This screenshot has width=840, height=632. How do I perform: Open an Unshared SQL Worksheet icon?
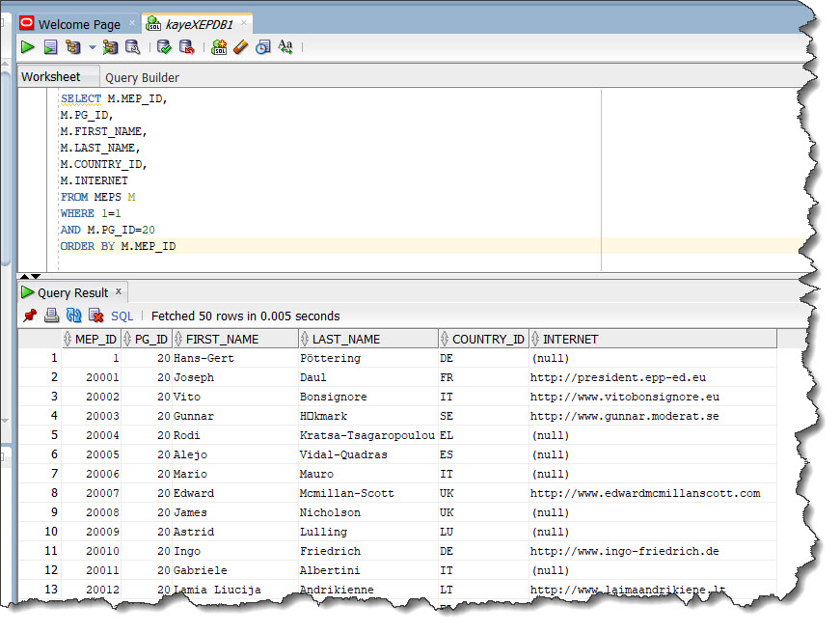pyautogui.click(x=219, y=47)
